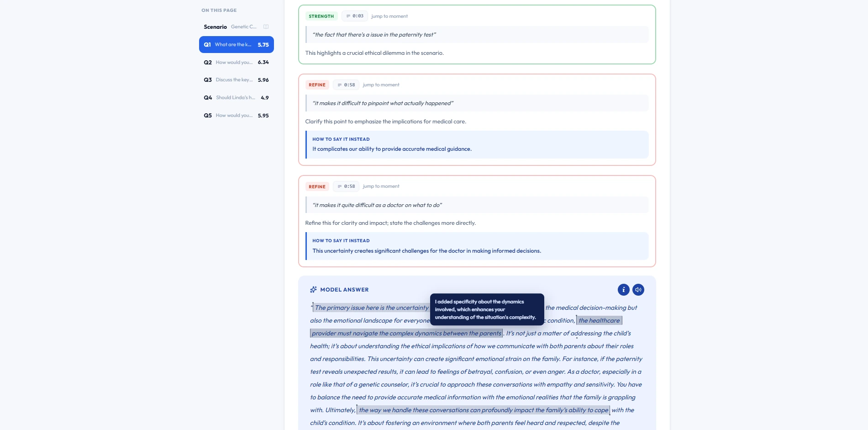Click highlighted phrase 'The primary issue here is the uncertainty'
The height and width of the screenshot is (430, 868).
[371, 308]
